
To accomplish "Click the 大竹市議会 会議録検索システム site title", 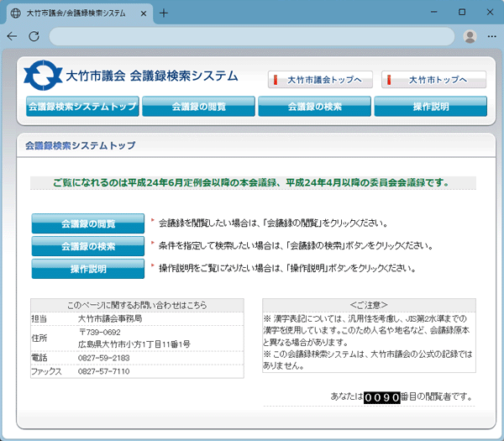I will [152, 76].
